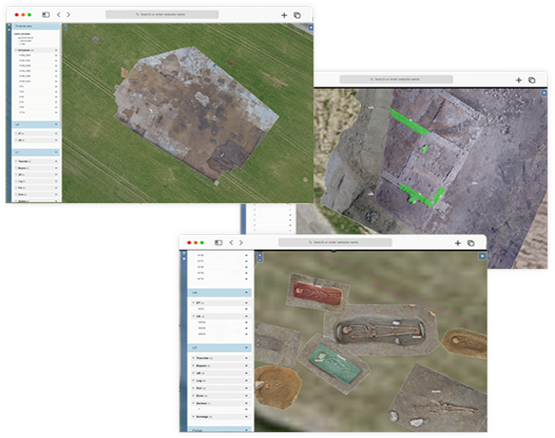Image resolution: width=555 pixels, height=438 pixels.
Task: Toggle Secteur layer visibility in skeleton graves window
Action: [x=246, y=403]
